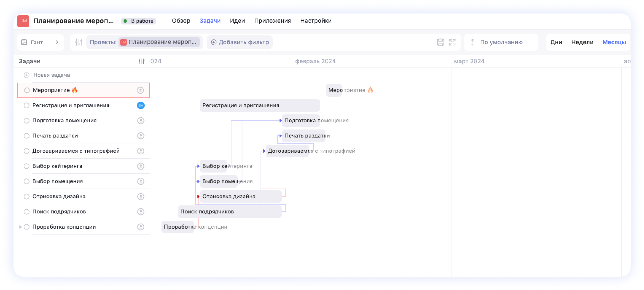
Task: Click the Гант view list icon
Action: coord(24,42)
